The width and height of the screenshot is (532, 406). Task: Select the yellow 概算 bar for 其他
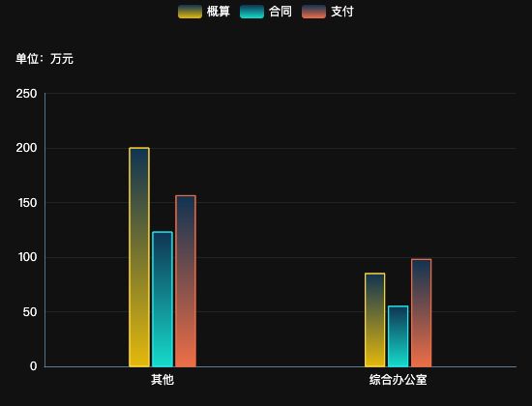click(139, 257)
